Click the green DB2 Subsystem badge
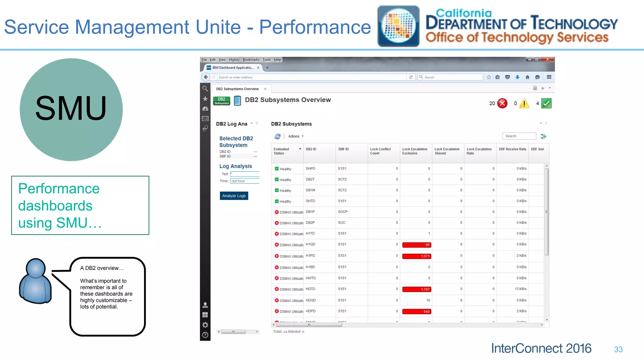The image size is (644, 362). (x=222, y=101)
